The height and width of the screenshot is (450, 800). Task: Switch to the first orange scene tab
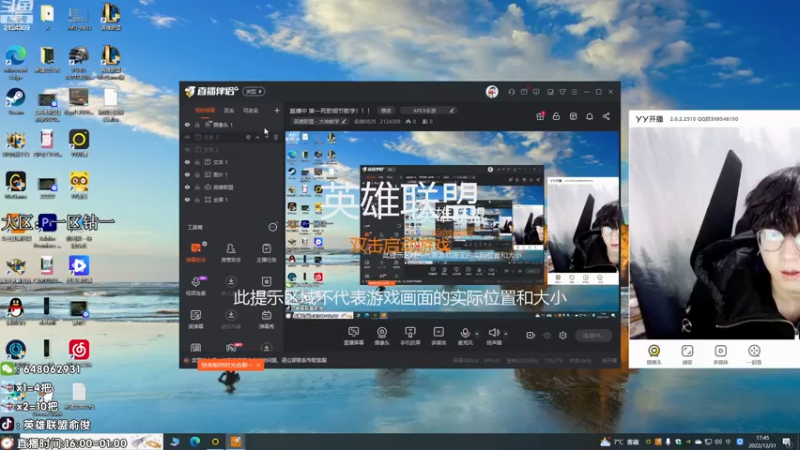[205, 111]
